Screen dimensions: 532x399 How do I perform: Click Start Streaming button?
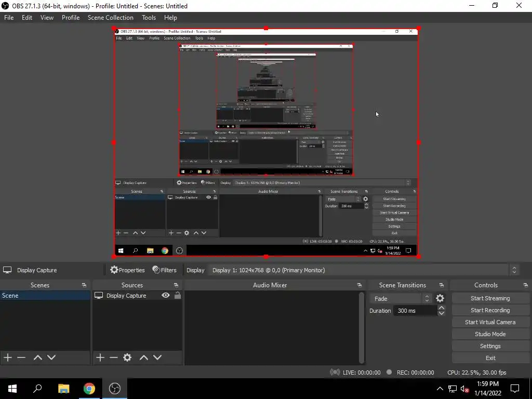[x=490, y=298]
